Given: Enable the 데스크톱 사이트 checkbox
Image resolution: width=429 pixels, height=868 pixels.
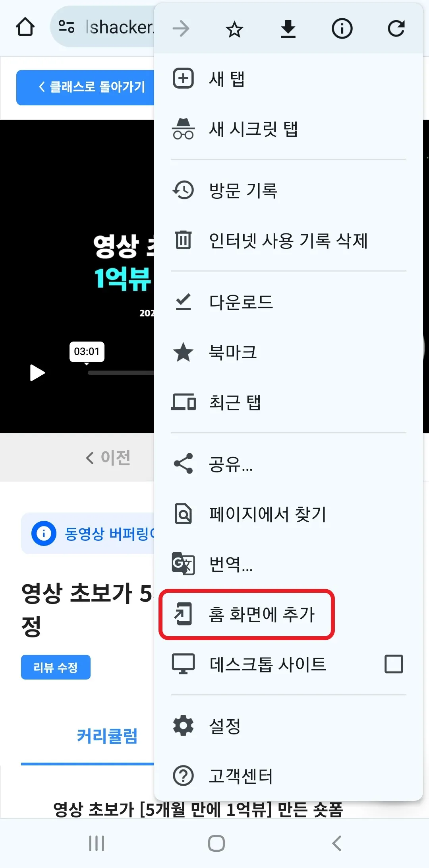Looking at the screenshot, I should 394,664.
